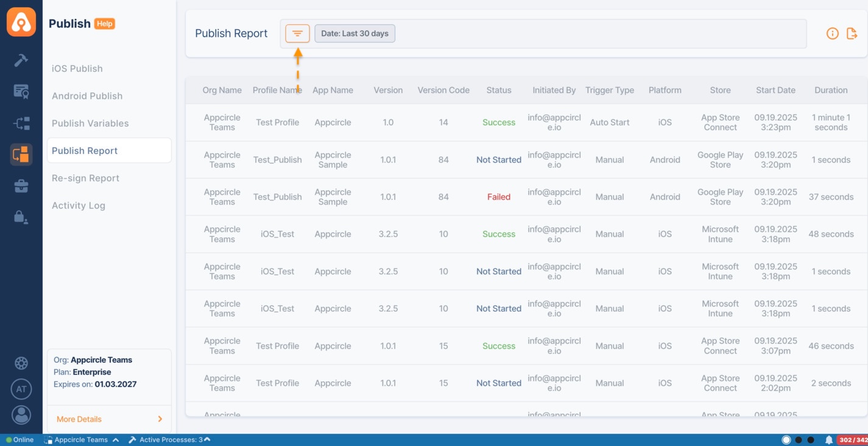Open the signing identities certificate icon
The image size is (868, 446).
click(x=21, y=91)
